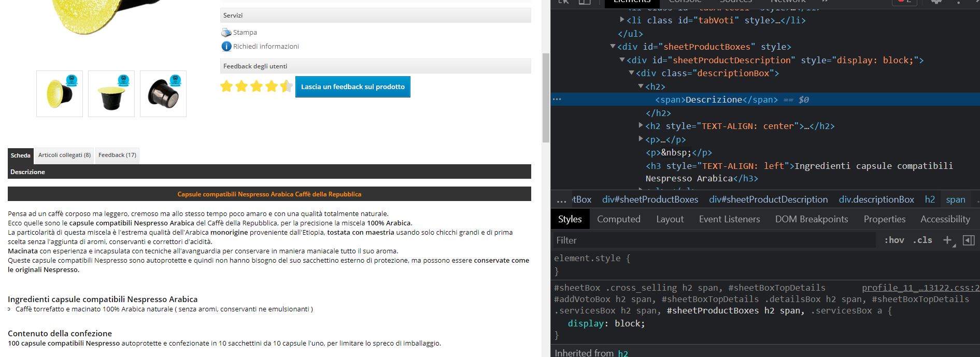Click the first yellow rating star
Image resolution: width=980 pixels, height=357 pixels.
(x=226, y=86)
